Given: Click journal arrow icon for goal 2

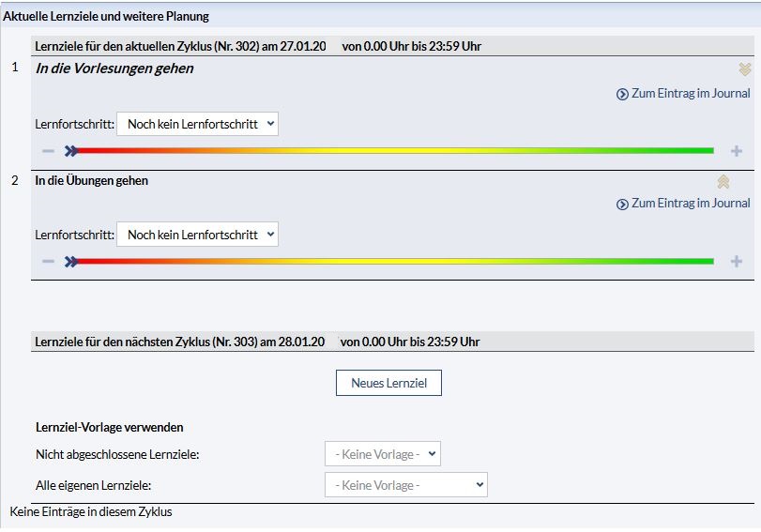Looking at the screenshot, I should point(622,204).
